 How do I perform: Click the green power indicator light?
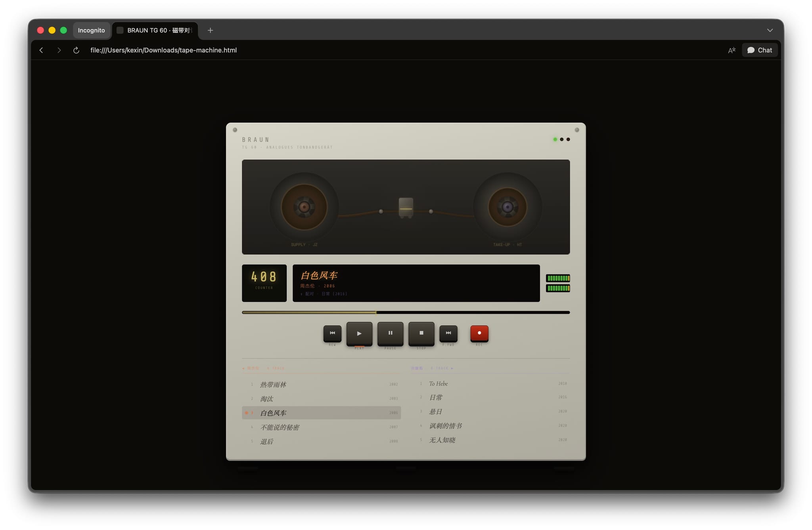tap(555, 139)
